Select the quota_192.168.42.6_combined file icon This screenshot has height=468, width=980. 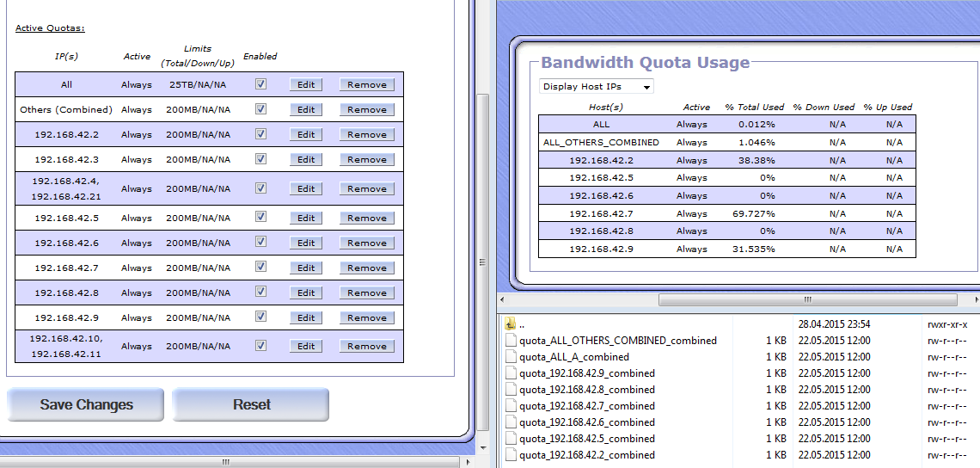click(511, 422)
